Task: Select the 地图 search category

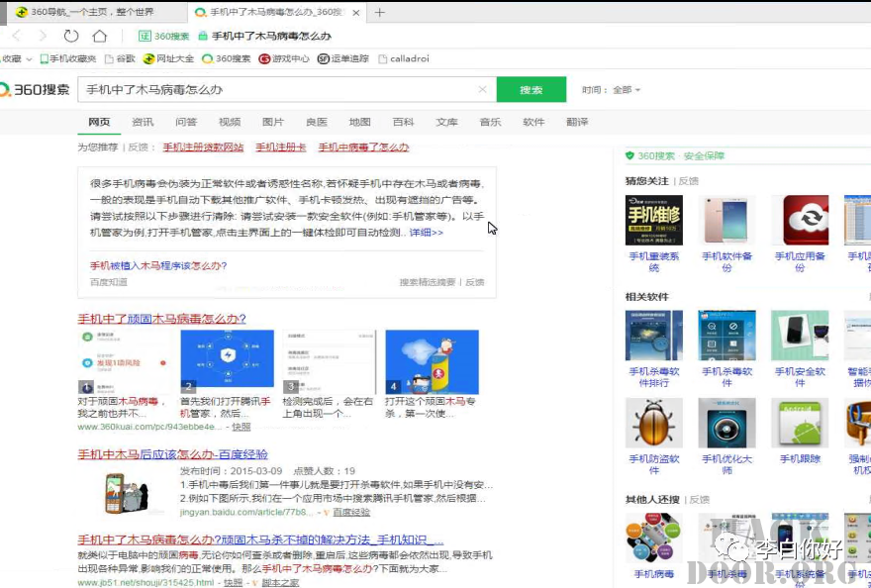Action: [360, 122]
